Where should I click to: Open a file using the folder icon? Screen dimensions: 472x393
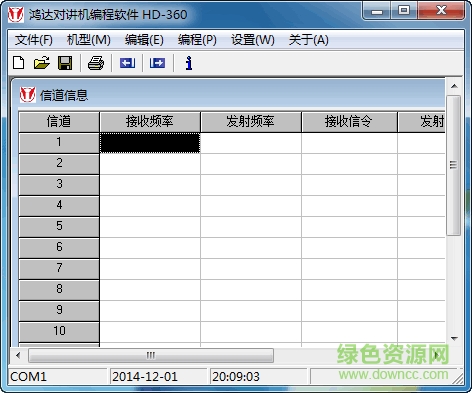point(42,63)
